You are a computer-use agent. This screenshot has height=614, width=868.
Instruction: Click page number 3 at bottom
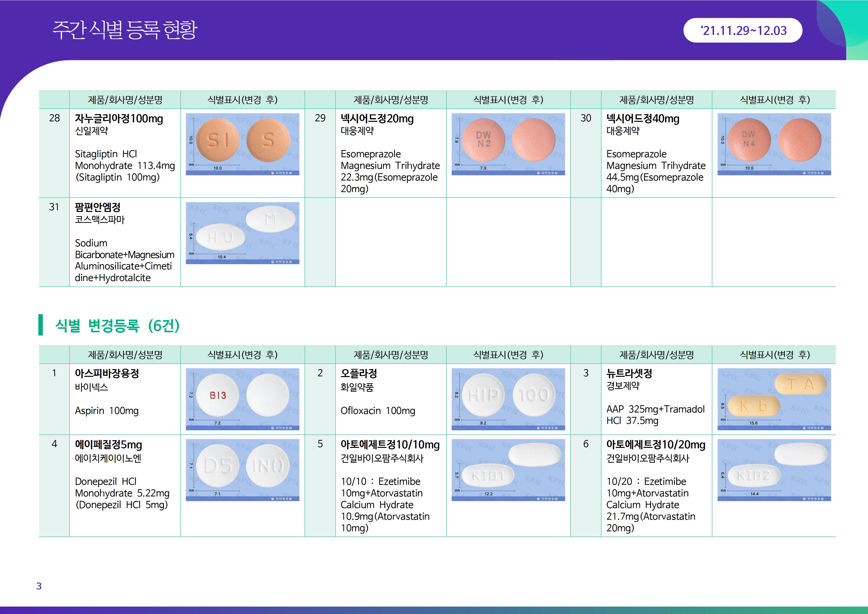pyautogui.click(x=39, y=586)
